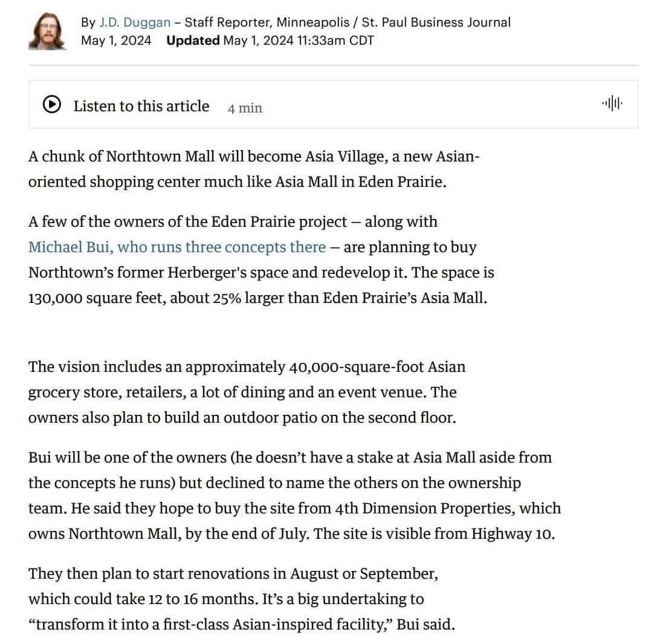The width and height of the screenshot is (666, 644).
Task: Click the paragraph about renovations starting in August
Action: coord(242,599)
